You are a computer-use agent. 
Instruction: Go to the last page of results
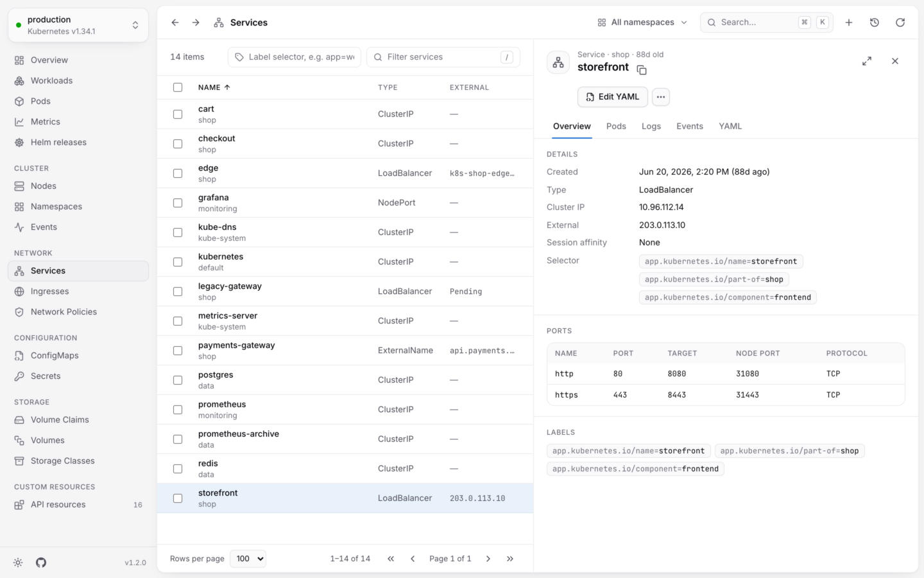pos(510,559)
